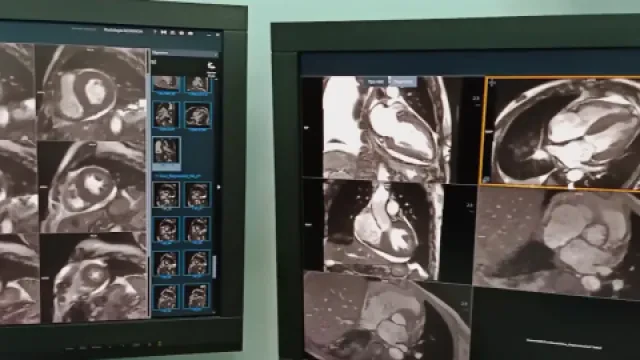640x360 pixels.
Task: Click the import icon at top right of thumbnail panel
Action: pyautogui.click(x=211, y=65)
